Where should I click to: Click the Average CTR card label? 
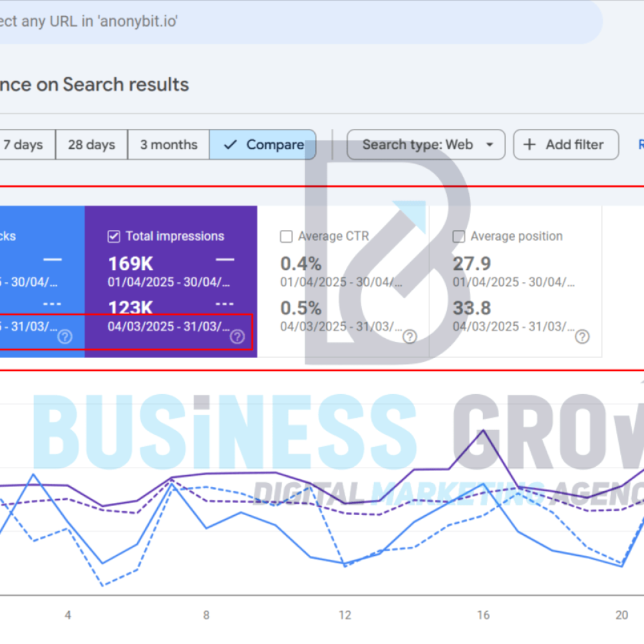334,236
